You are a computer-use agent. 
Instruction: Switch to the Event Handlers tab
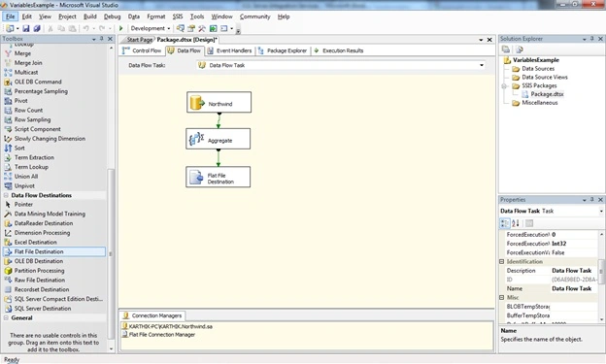click(x=229, y=50)
